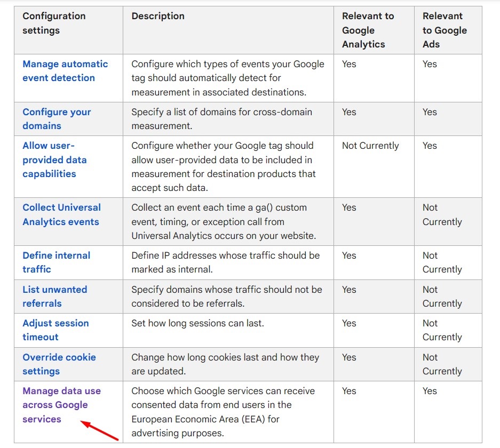This screenshot has width=500, height=448.
Task: Click Google Ads 'Not Currently' in Collect Universal Analytics row
Action: pos(442,214)
